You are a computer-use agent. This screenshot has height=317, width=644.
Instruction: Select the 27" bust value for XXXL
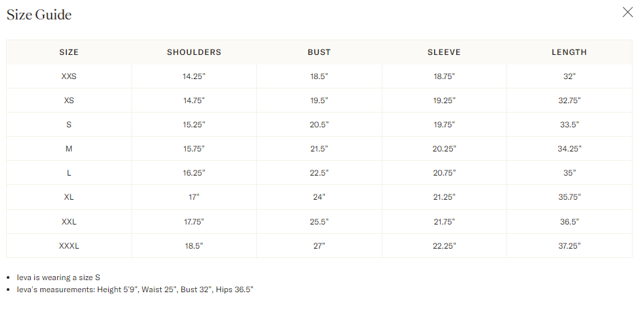pos(319,246)
